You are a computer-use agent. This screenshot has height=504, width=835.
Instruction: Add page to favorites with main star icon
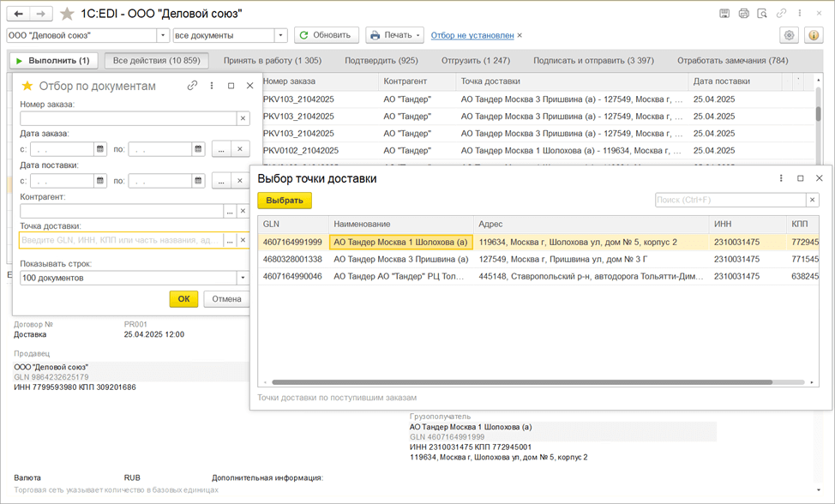click(x=67, y=14)
